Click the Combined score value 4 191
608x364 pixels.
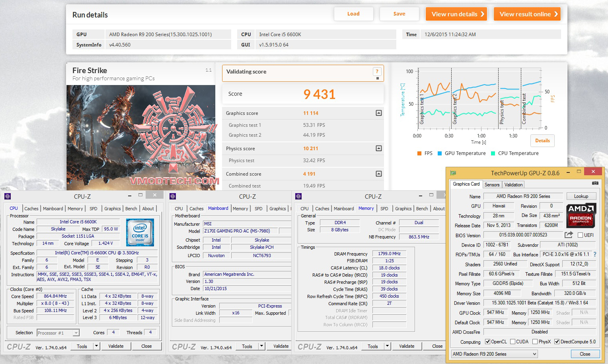click(309, 174)
